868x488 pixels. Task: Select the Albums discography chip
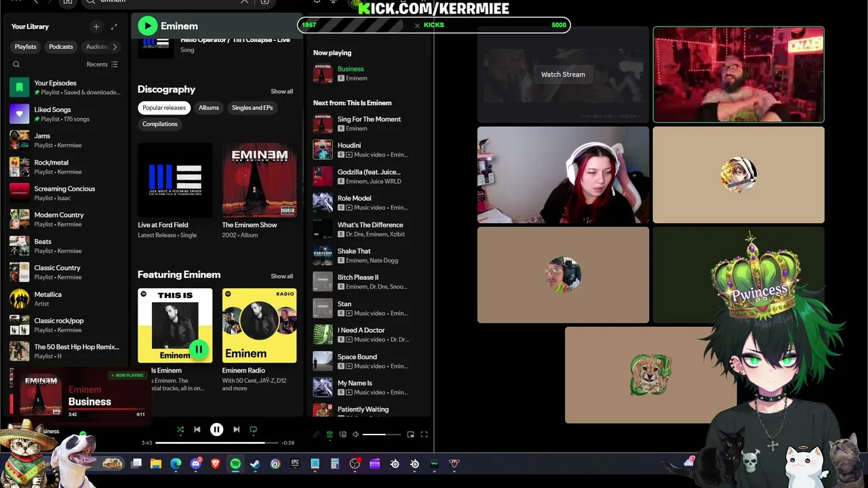coord(209,108)
